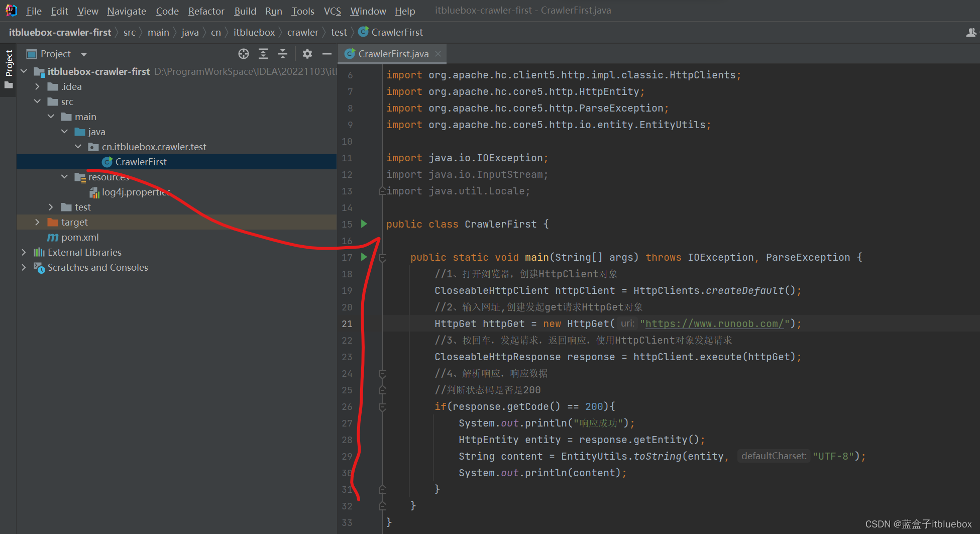
Task: Click run gutter arrow beside main method
Action: [x=364, y=257]
